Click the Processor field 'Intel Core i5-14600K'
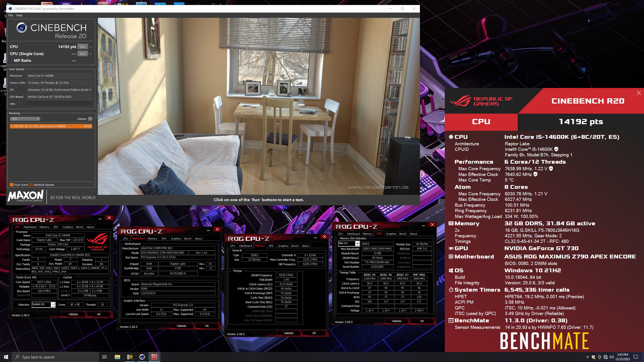 59,76
